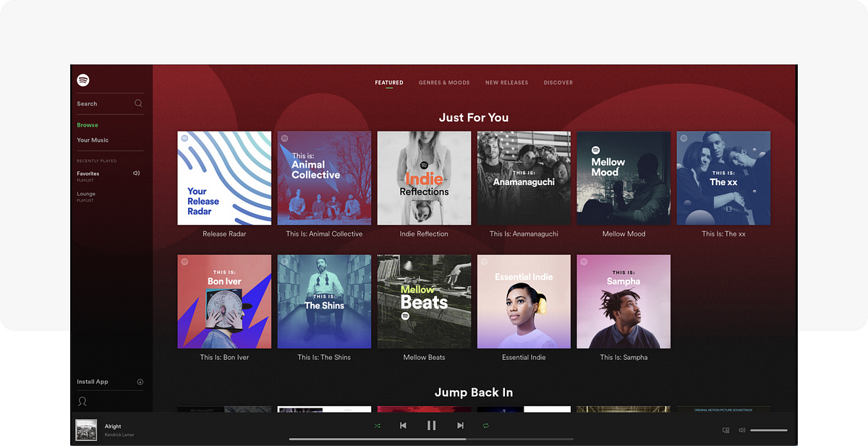Viewport: 868px width, 446px height.
Task: Click 'This Is: Anamanaguchi' caption
Action: pyautogui.click(x=524, y=234)
